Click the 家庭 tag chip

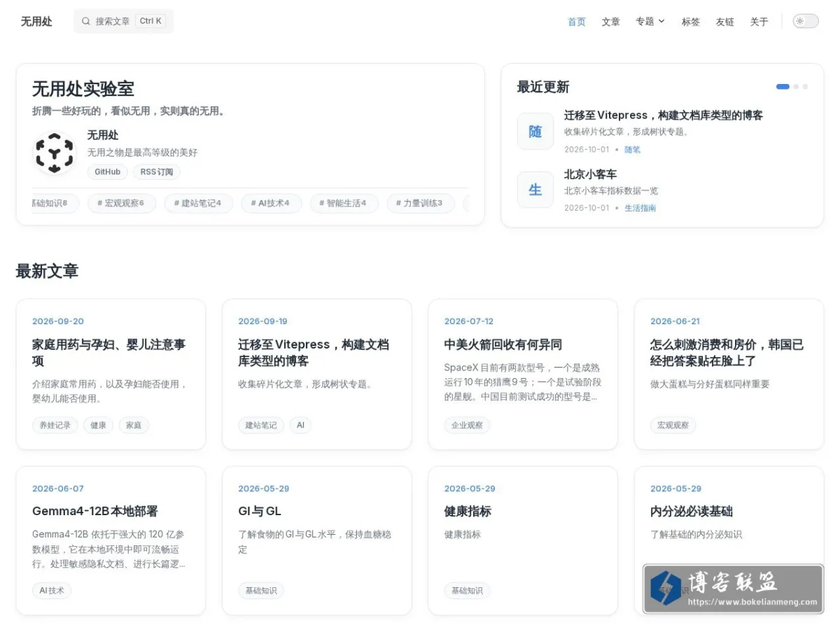[134, 425]
